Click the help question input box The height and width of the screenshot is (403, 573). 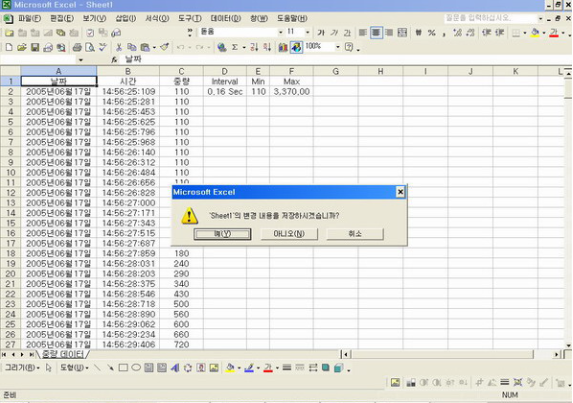click(x=490, y=18)
